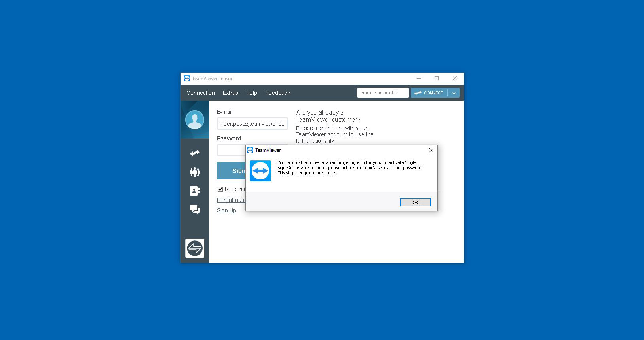Open the Feedback menu
Viewport: 644px width, 340px height.
click(278, 93)
